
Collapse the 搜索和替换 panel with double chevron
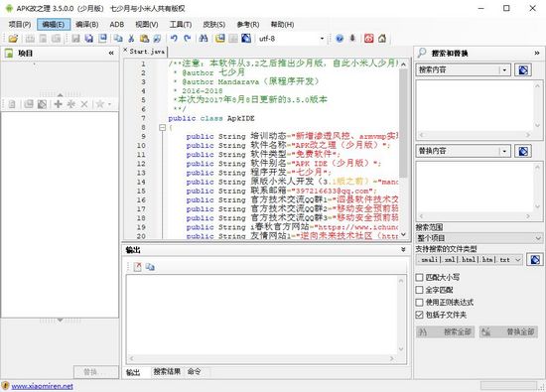click(537, 53)
